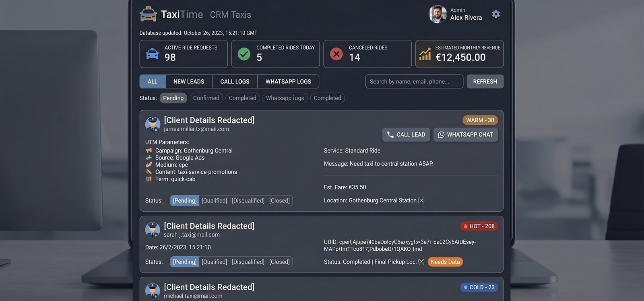
Task: Click the revenue chart icon for Estimated Monthly Revenue
Action: [x=425, y=54]
